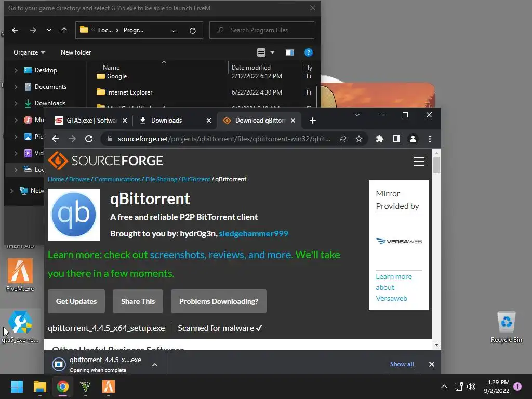Go up one folder level in dialog

[64, 30]
